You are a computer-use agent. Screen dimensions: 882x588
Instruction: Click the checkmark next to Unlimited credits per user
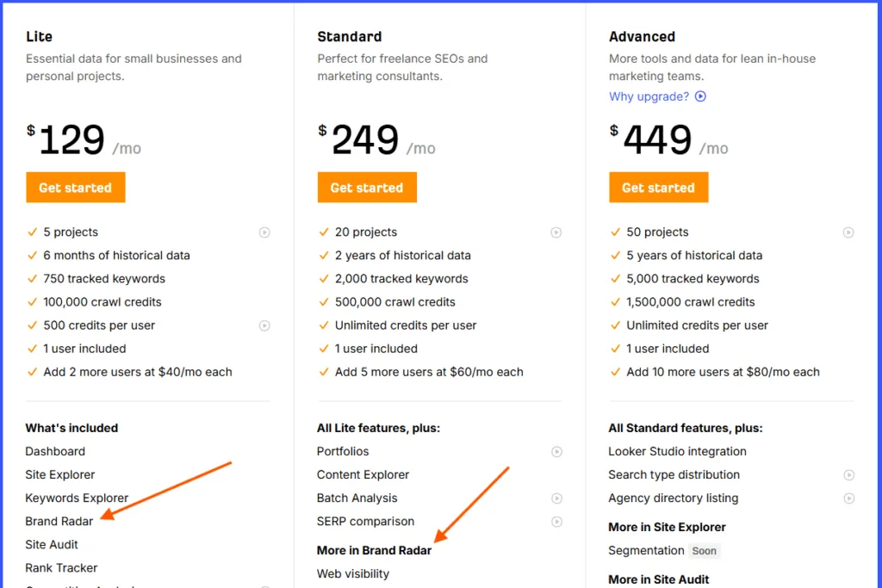pyautogui.click(x=325, y=325)
